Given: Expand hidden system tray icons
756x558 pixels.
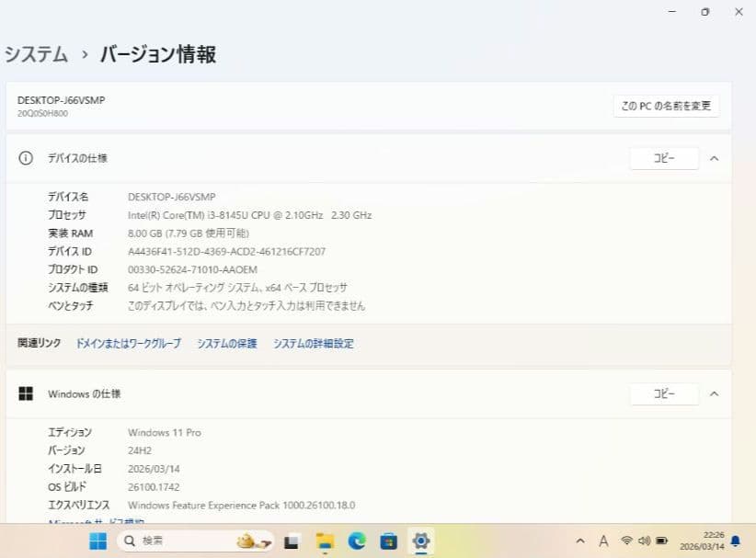Looking at the screenshot, I should point(580,542).
